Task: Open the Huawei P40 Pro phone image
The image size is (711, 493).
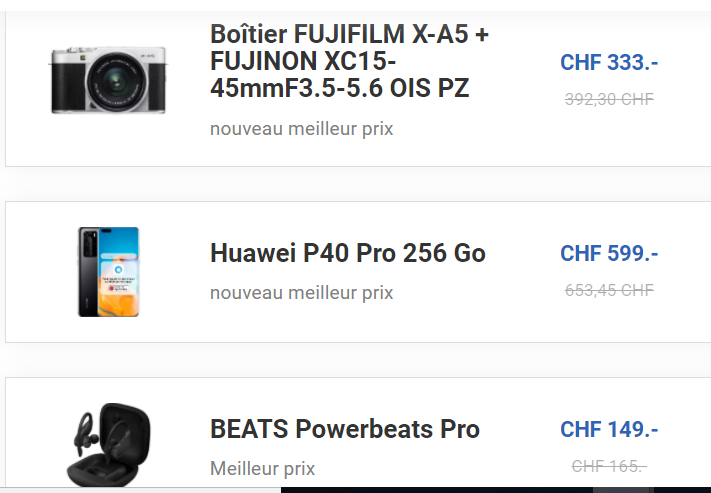Action: (x=108, y=272)
